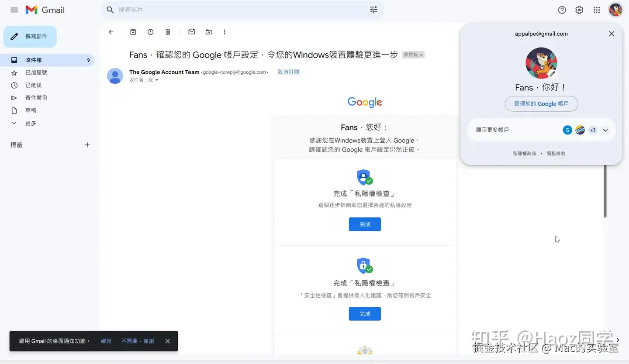Open the help question mark icon
Viewport: 629px width, 364px height.
(562, 10)
